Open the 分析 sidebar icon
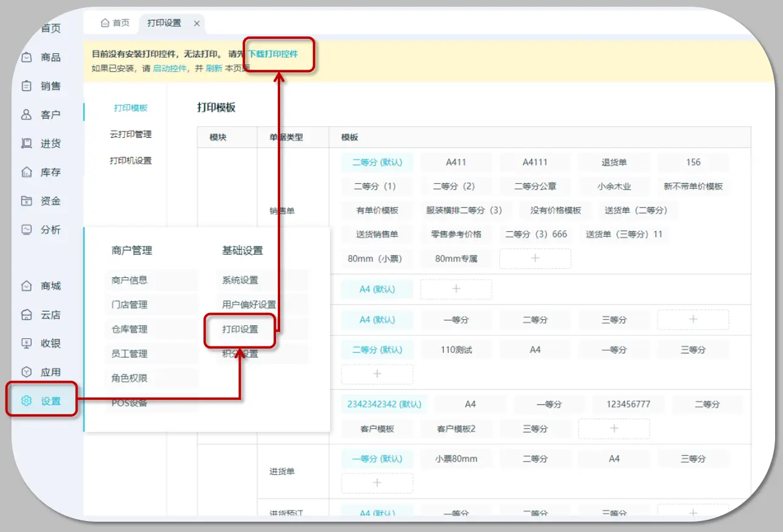Screen dimensions: 783x532 pyautogui.click(x=27, y=230)
